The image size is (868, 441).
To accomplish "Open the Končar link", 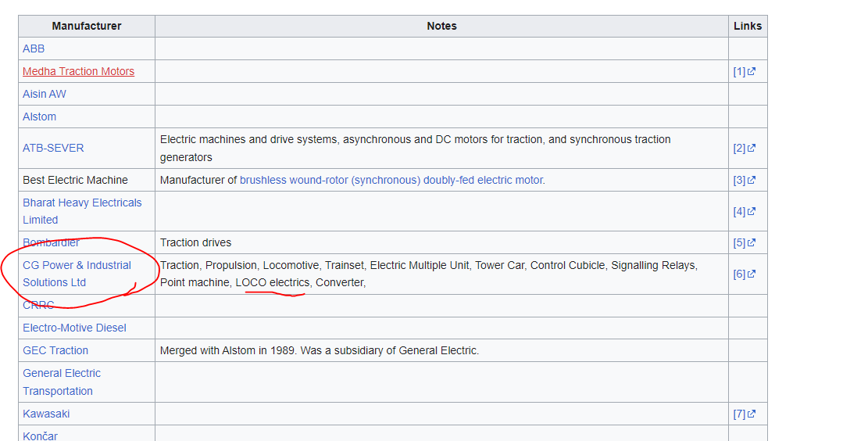I will point(40,436).
